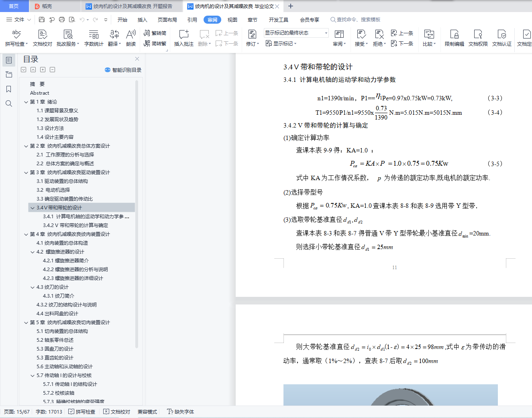Open the 章节 ribbon tab
Viewport: 532px width, 418px height.
click(253, 20)
